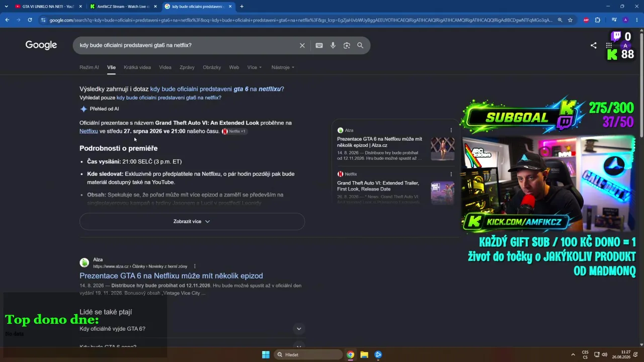Select the Web results tab
The height and width of the screenshot is (362, 644).
[x=234, y=67]
